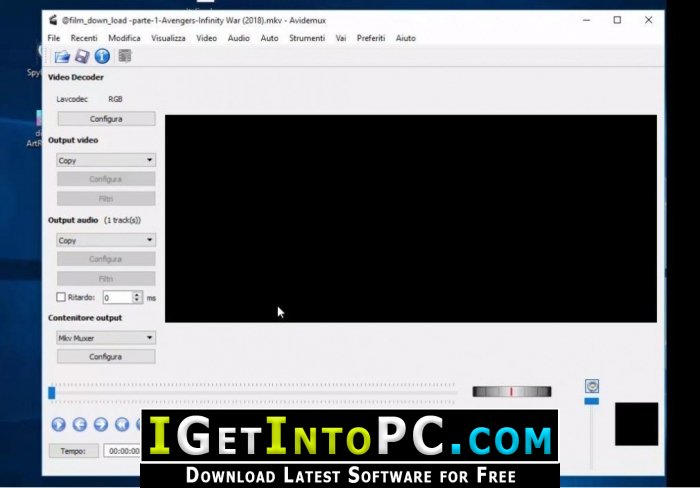This screenshot has width=700, height=488.
Task: Open the Visualizza menu
Action: pos(168,38)
